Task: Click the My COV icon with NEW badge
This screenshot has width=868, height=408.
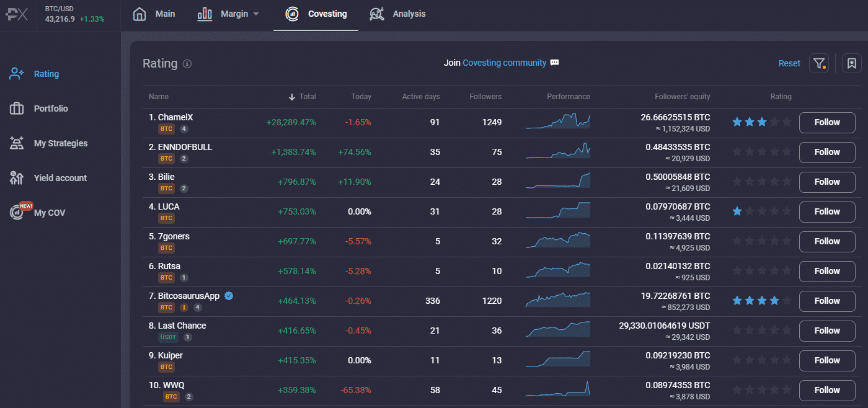Action: [18, 212]
